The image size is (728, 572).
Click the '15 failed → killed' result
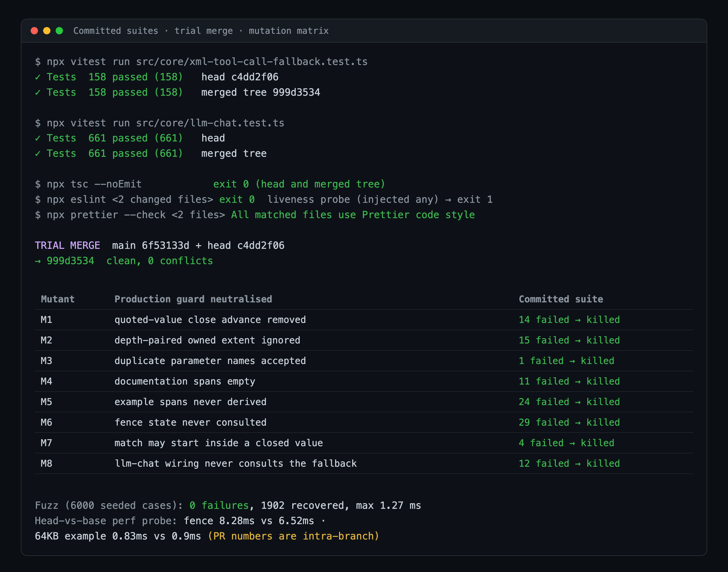[x=569, y=340]
